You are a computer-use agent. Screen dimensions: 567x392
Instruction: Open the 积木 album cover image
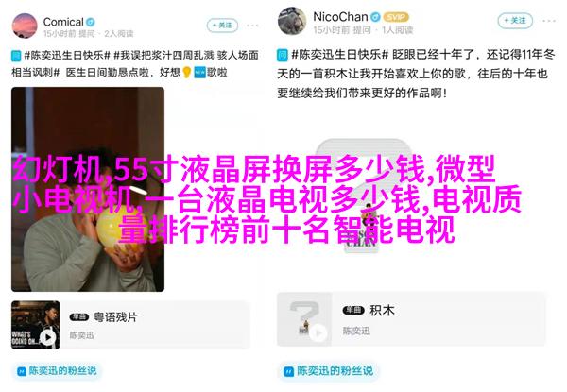304,319
